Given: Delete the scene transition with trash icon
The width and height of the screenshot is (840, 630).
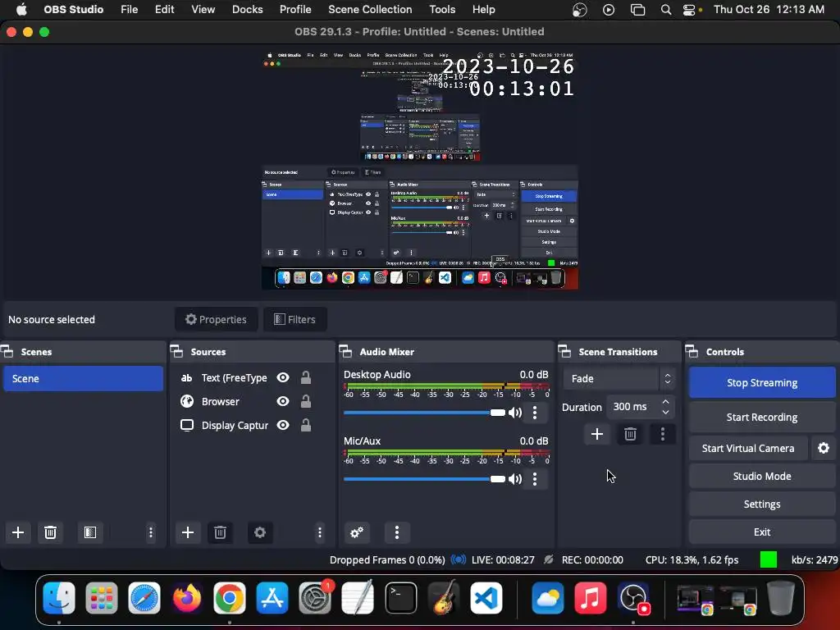Looking at the screenshot, I should coord(630,434).
